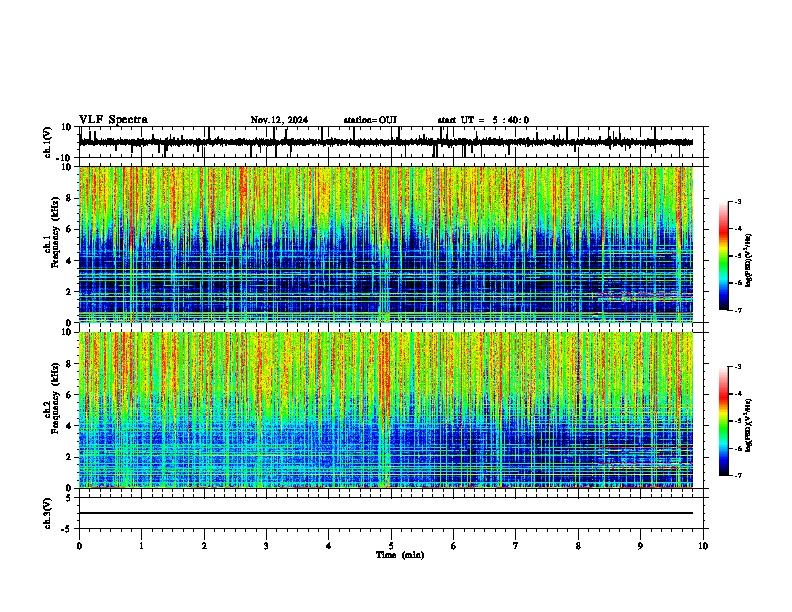Screen dimensions: 792x612
Task: Click time axis tick label "6"
Action: (x=454, y=546)
